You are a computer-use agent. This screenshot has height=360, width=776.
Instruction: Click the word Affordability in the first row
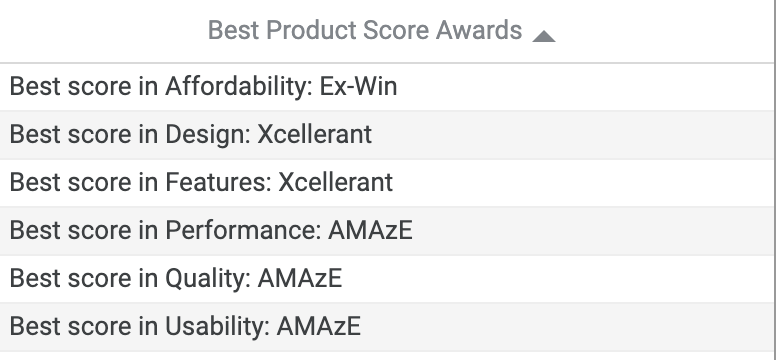pos(239,87)
